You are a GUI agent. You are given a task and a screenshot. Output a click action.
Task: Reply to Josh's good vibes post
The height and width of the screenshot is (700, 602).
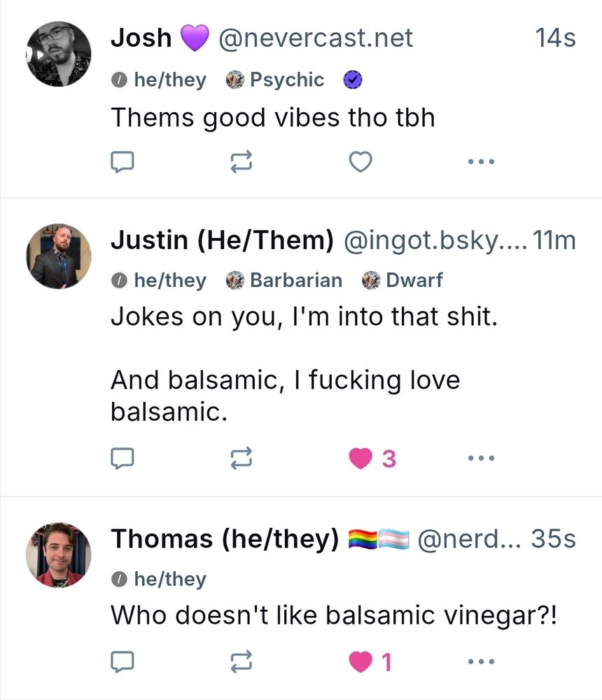point(122,162)
